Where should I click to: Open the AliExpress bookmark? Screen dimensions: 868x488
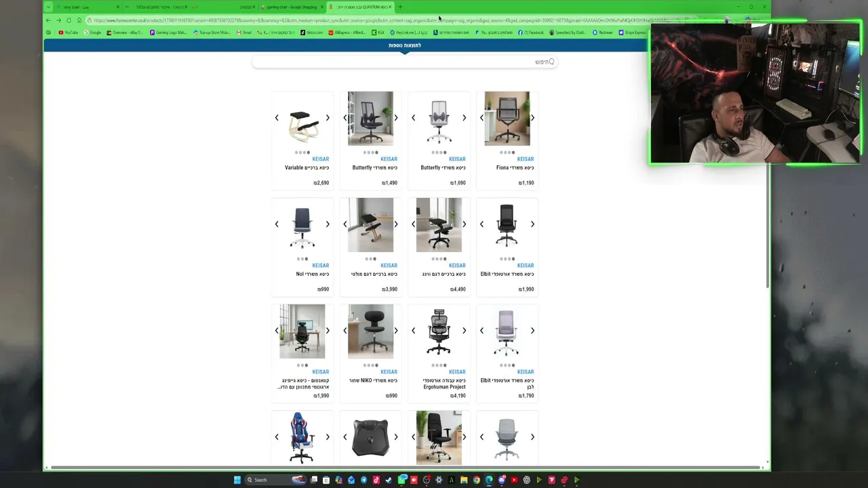(347, 33)
